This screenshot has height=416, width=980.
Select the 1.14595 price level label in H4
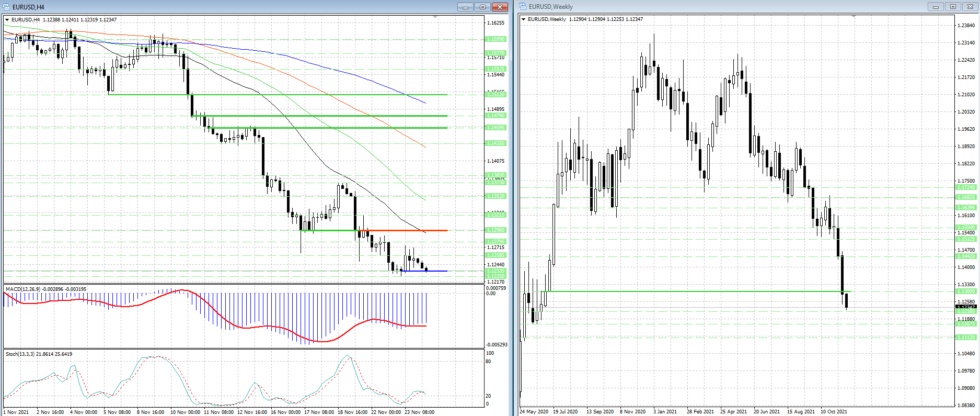pos(495,128)
